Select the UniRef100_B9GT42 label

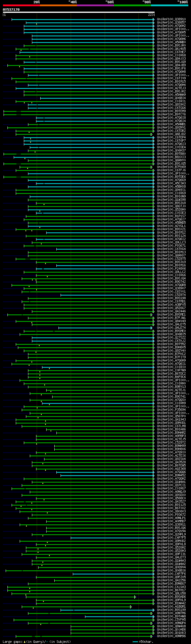(x=171, y=282)
